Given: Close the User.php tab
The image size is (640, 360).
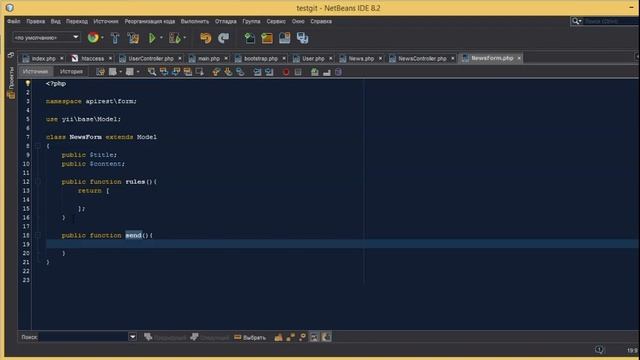Looking at the screenshot, I should (x=331, y=59).
